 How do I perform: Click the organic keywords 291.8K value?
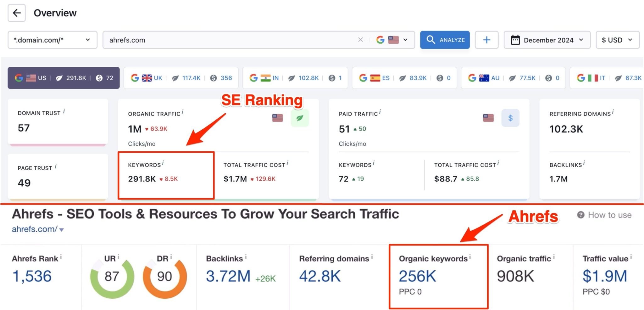point(142,179)
